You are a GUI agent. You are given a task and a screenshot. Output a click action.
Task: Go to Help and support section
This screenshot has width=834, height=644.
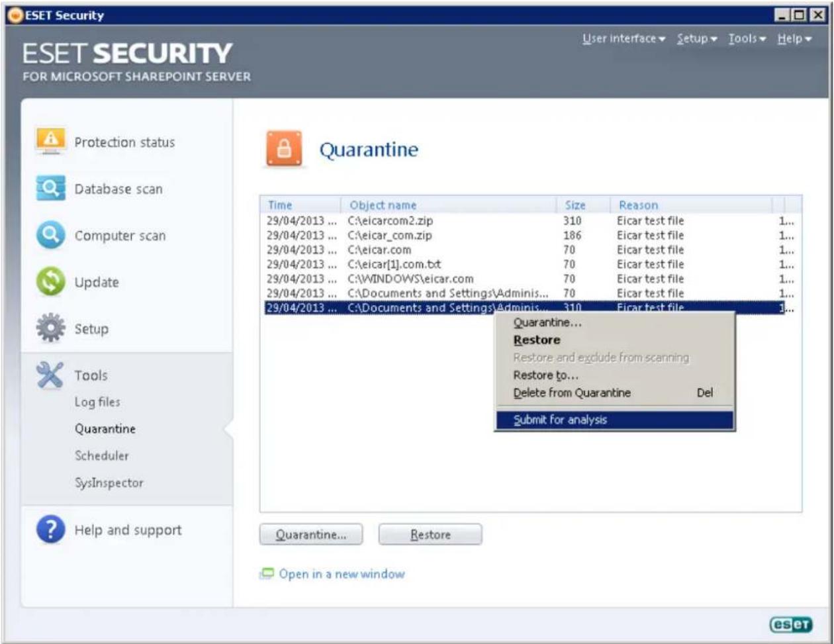click(128, 530)
